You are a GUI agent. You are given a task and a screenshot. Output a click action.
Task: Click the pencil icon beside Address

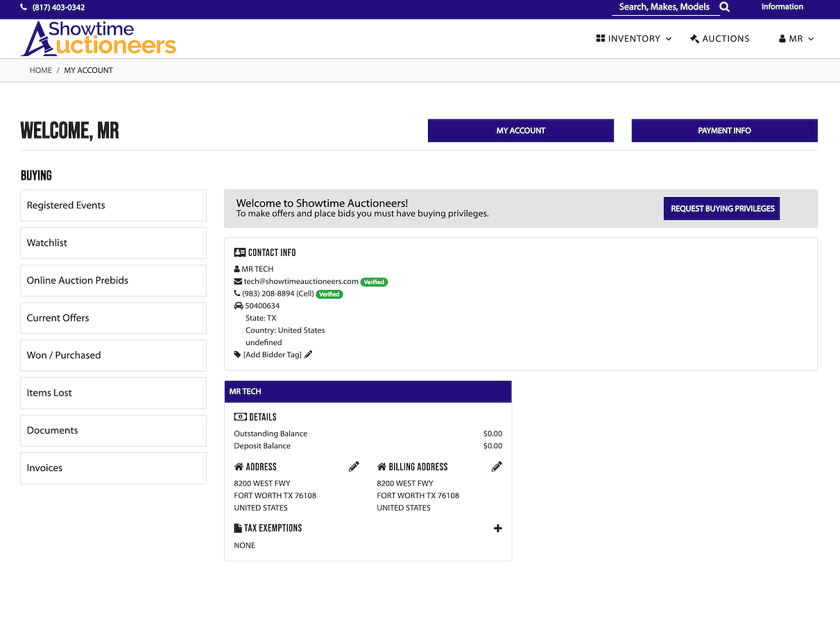click(x=354, y=467)
